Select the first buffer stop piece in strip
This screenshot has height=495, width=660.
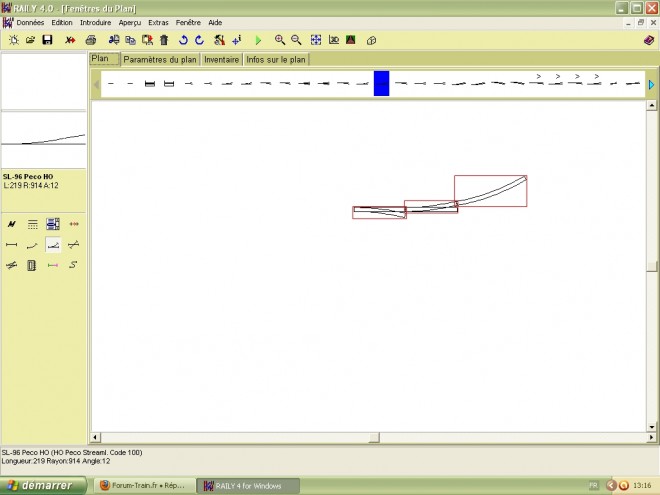[150, 84]
